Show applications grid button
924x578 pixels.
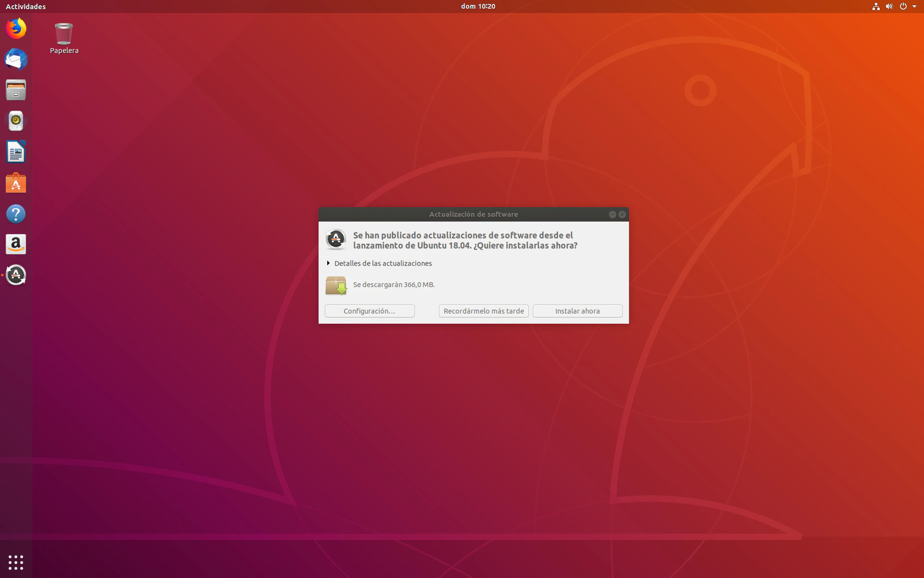pos(16,562)
